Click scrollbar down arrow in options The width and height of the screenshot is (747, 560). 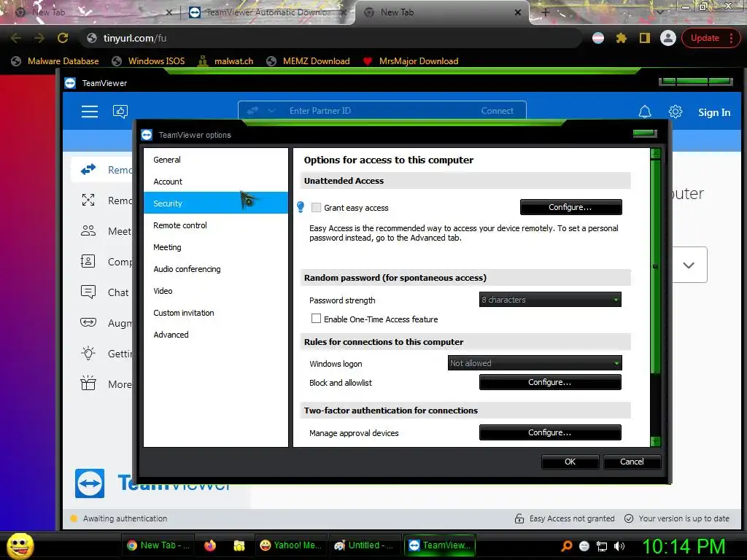click(x=656, y=441)
